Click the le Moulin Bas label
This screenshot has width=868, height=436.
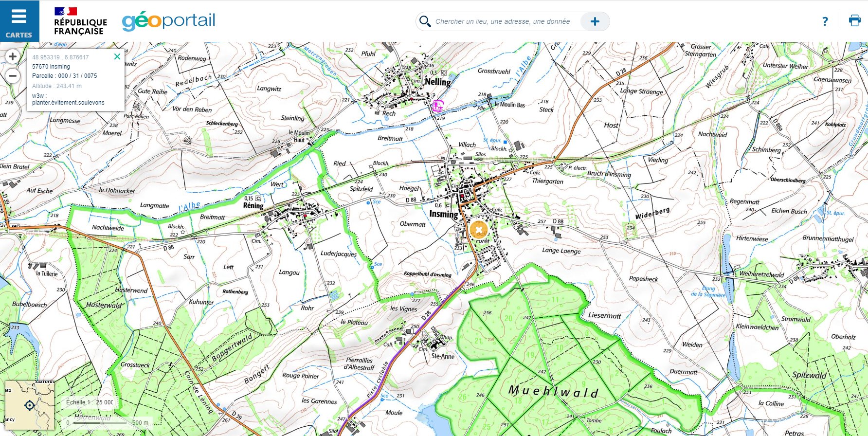(x=509, y=105)
